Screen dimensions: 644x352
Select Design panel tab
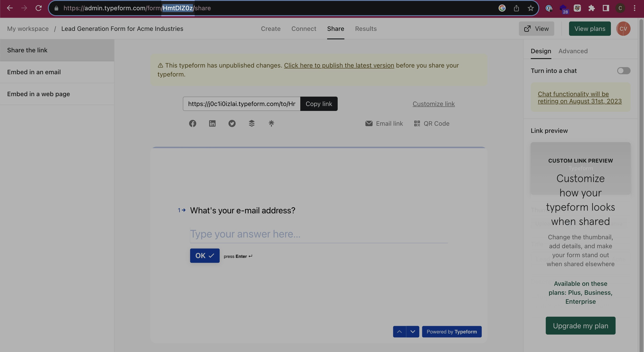pyautogui.click(x=541, y=51)
